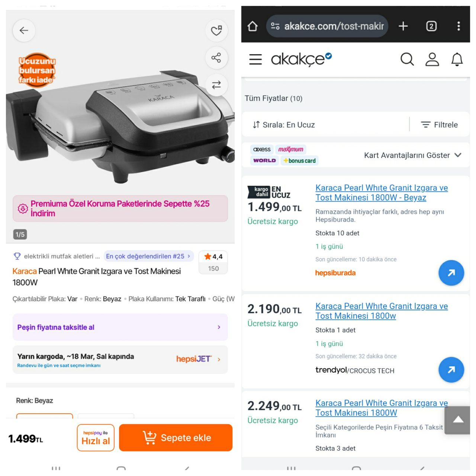Open Sırala: En Ucuz sort options
476x476 pixels.
tap(284, 125)
